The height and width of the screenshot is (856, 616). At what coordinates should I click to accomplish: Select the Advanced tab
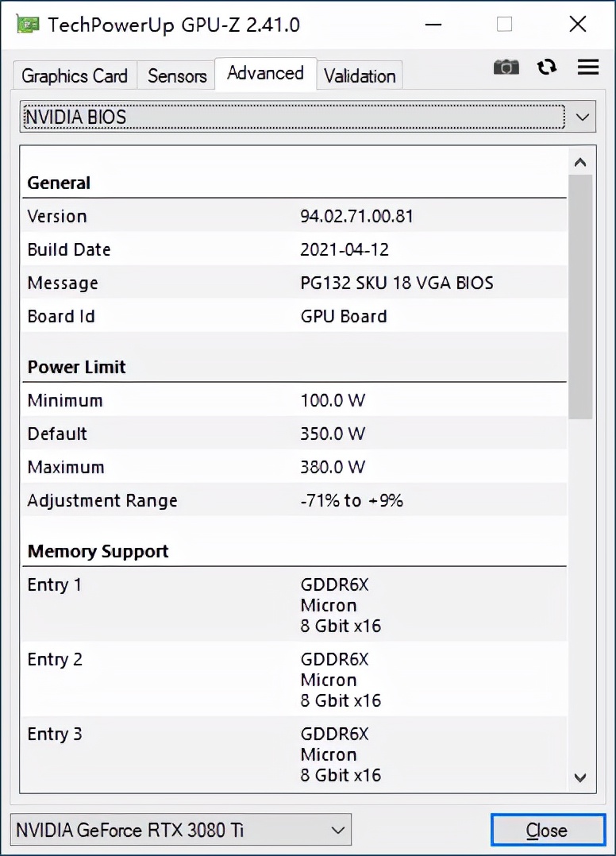(x=265, y=73)
